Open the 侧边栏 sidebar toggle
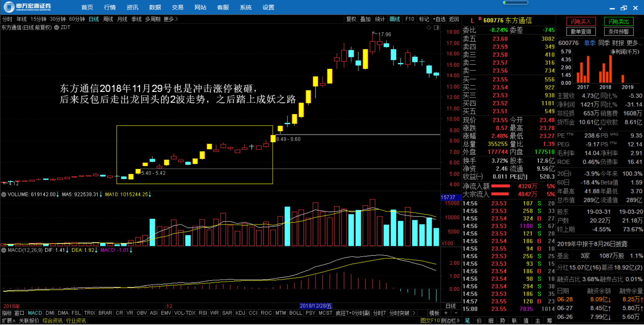 [450, 321]
